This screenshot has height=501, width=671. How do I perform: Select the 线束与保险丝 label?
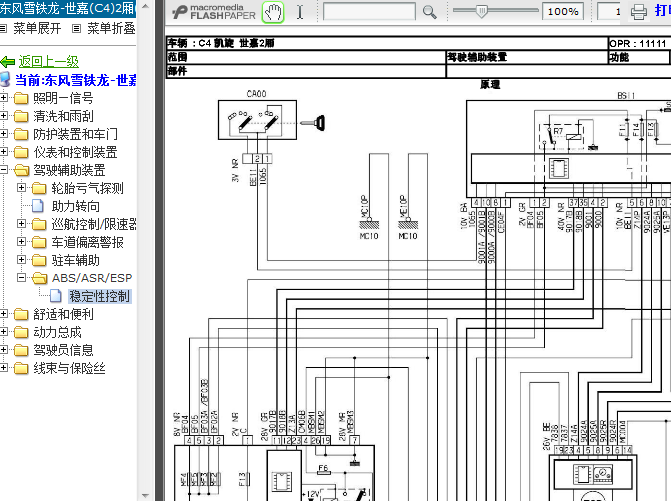(x=69, y=368)
